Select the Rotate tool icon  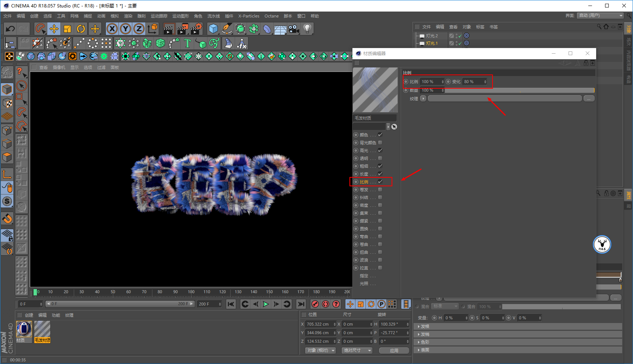(81, 29)
